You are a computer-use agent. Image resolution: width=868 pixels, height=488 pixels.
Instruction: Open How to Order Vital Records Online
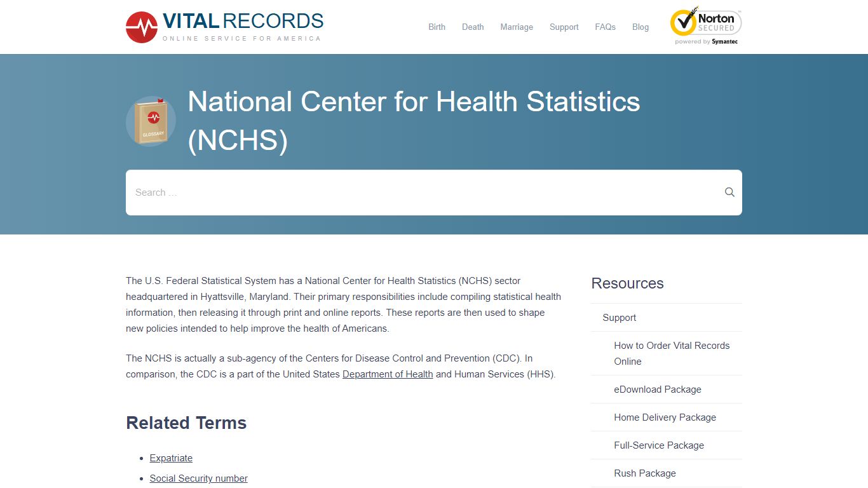pyautogui.click(x=672, y=353)
